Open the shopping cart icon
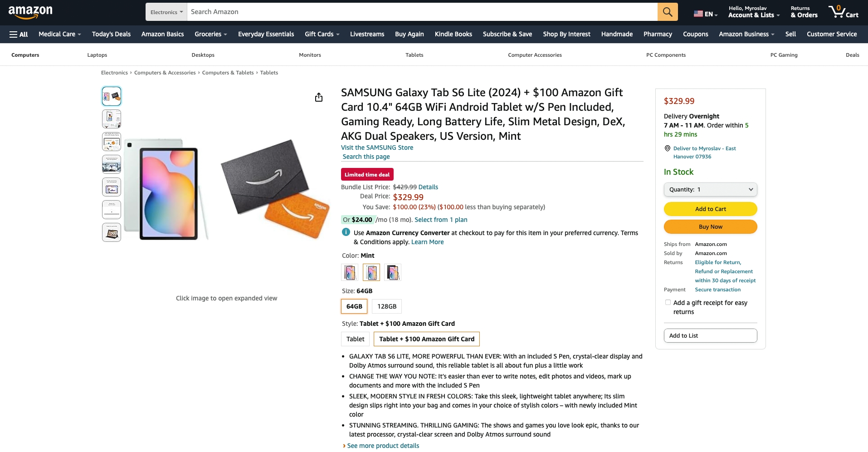This screenshot has width=868, height=452. pyautogui.click(x=843, y=12)
